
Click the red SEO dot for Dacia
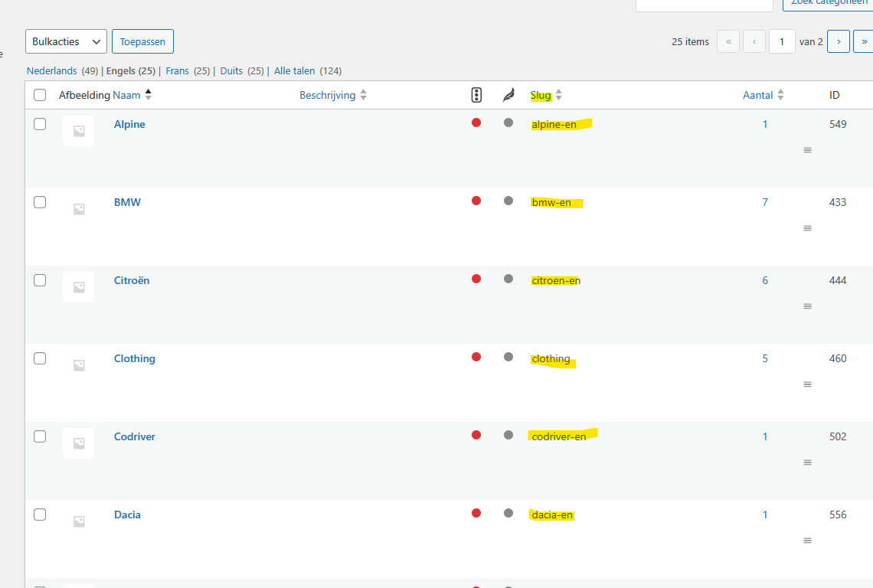click(476, 514)
